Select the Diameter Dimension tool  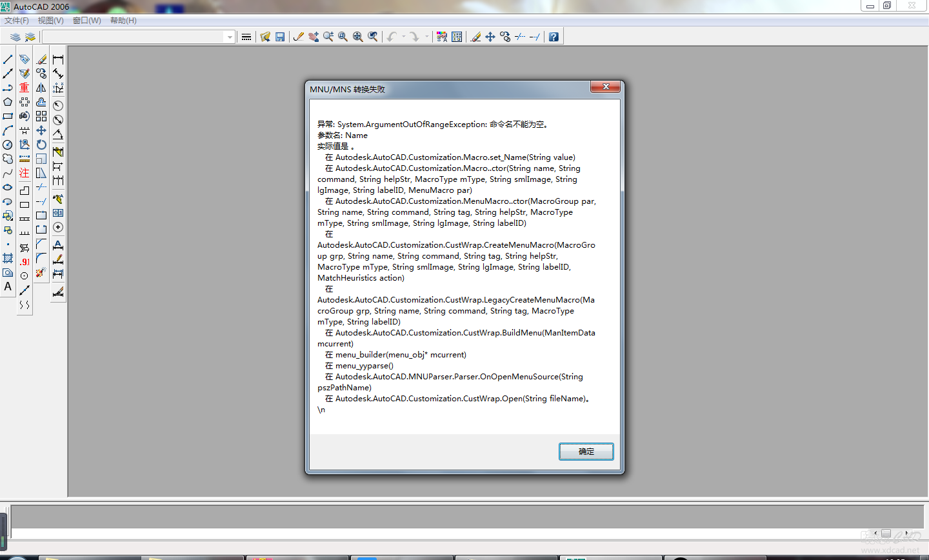pyautogui.click(x=58, y=120)
